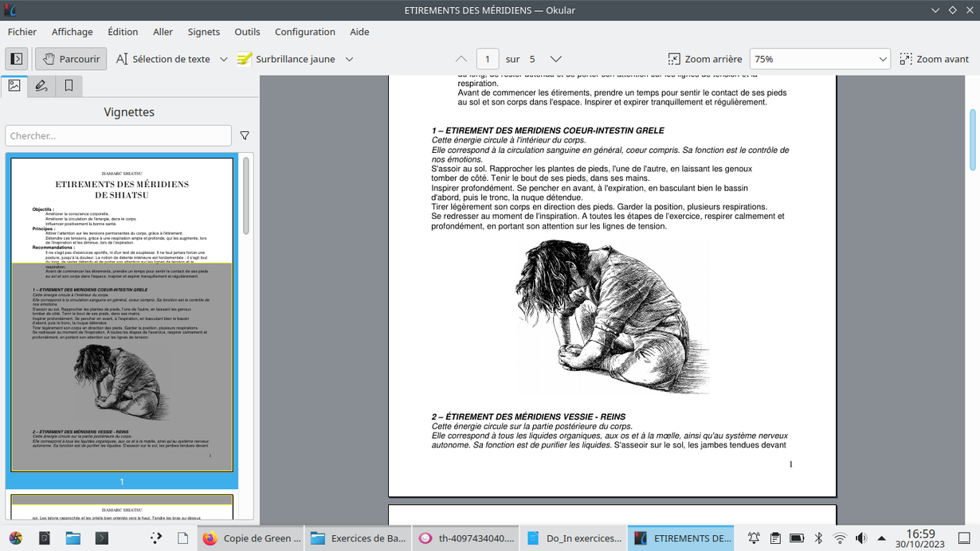Open the annotations sidebar tab
This screenshot has width=980, height=551.
tap(41, 86)
